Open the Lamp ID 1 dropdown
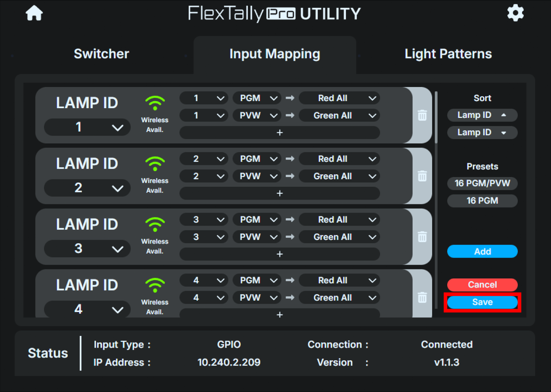 (87, 127)
